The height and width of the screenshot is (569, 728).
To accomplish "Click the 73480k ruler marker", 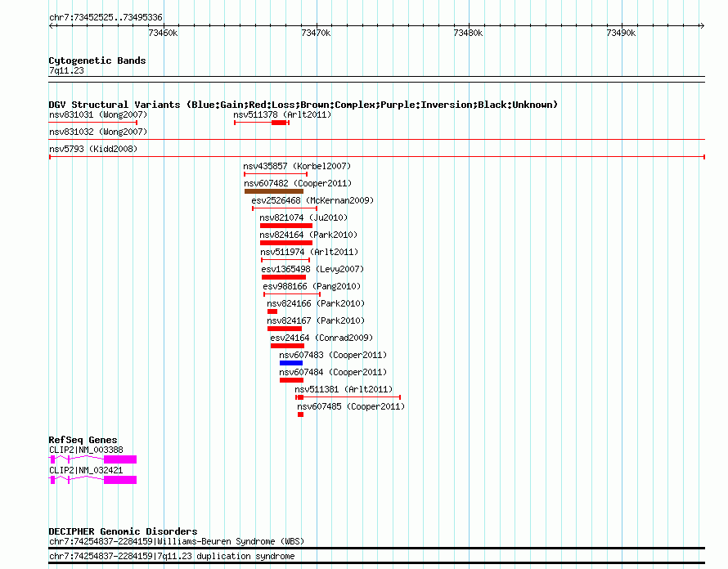I will (x=469, y=33).
